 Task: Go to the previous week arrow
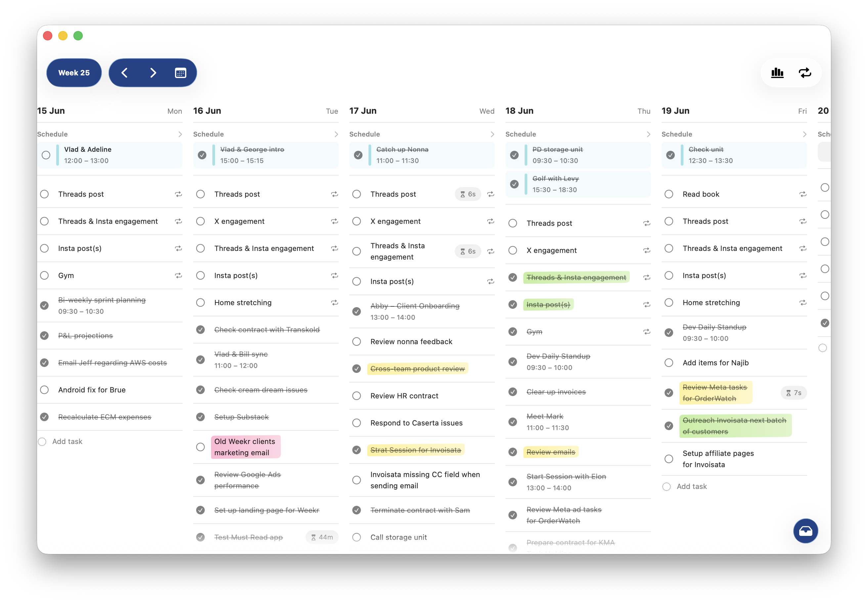point(124,72)
